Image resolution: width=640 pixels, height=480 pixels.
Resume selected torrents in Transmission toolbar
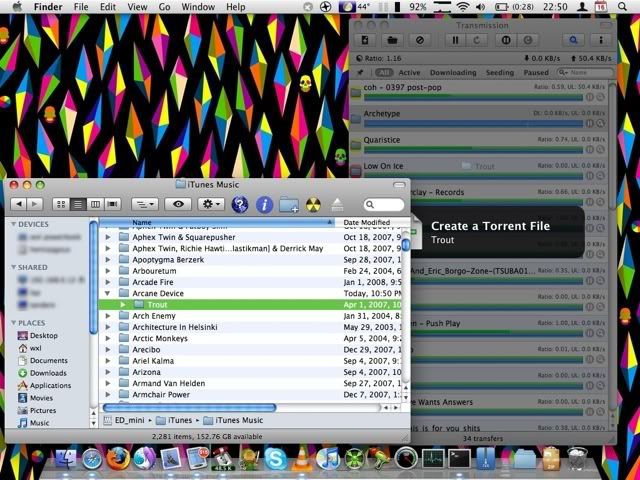tap(476, 40)
